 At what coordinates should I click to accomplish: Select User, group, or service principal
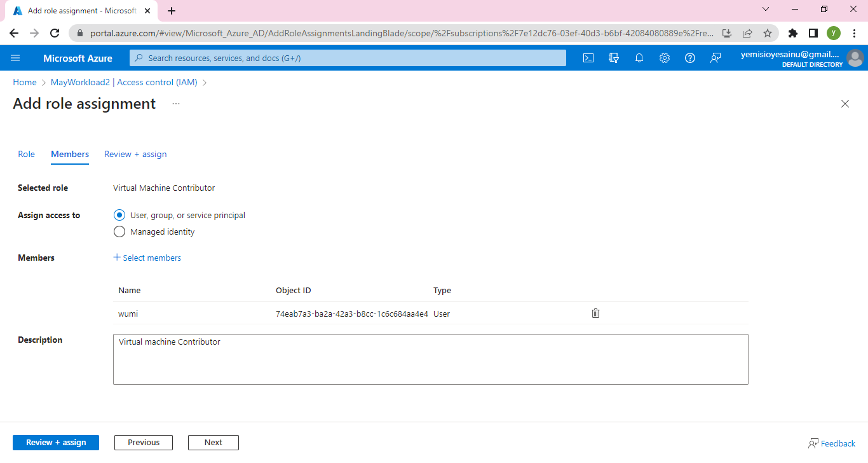(x=119, y=216)
